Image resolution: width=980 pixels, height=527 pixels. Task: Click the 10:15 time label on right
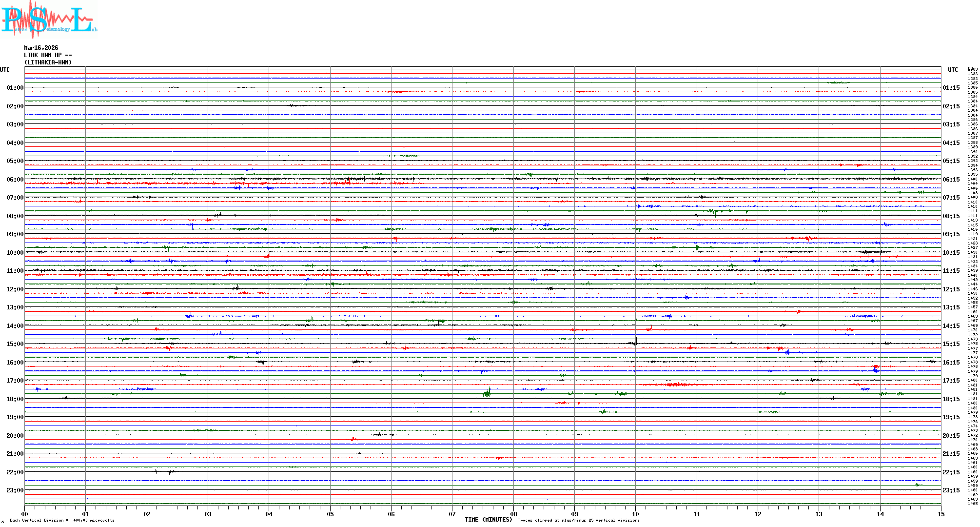tap(951, 253)
